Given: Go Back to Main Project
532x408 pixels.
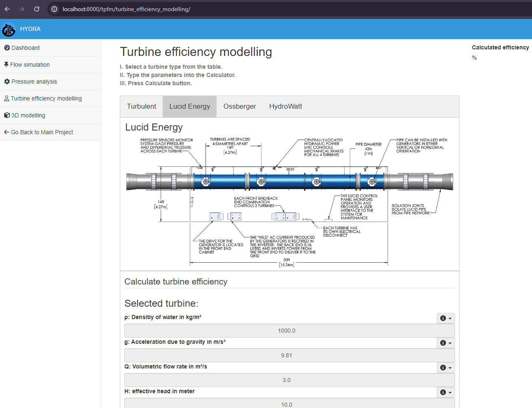Looking at the screenshot, I should coord(50,132).
